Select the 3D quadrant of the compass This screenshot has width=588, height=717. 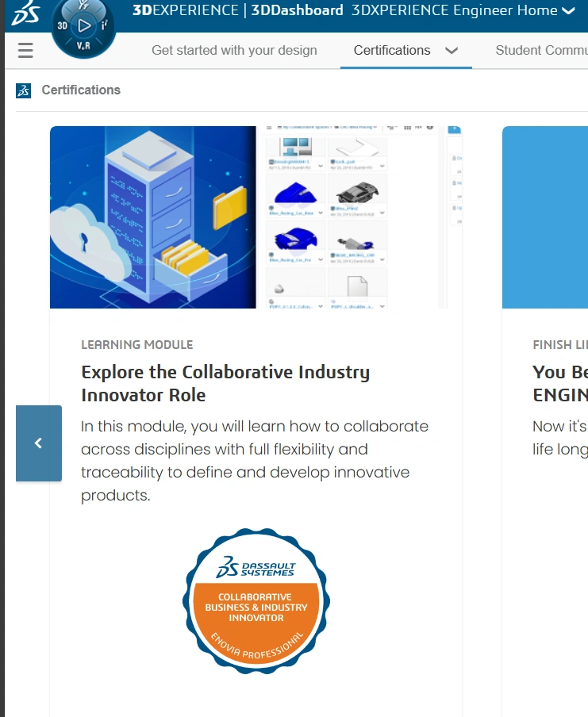(62, 25)
